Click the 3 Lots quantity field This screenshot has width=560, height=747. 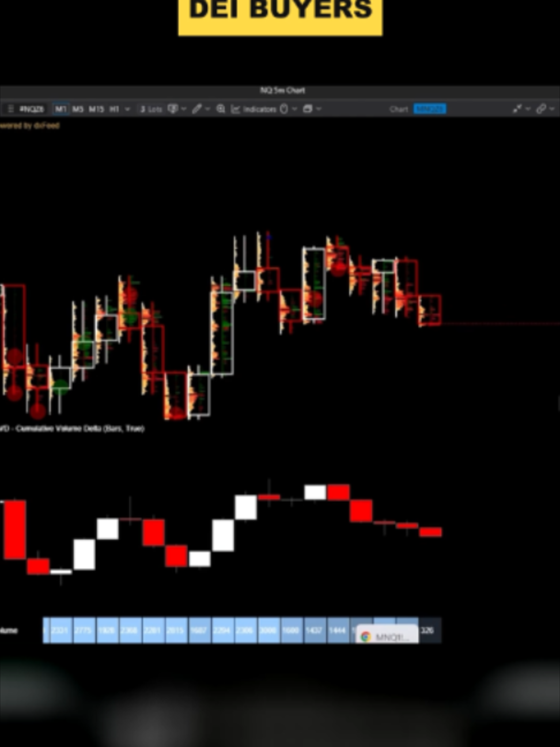click(x=151, y=109)
